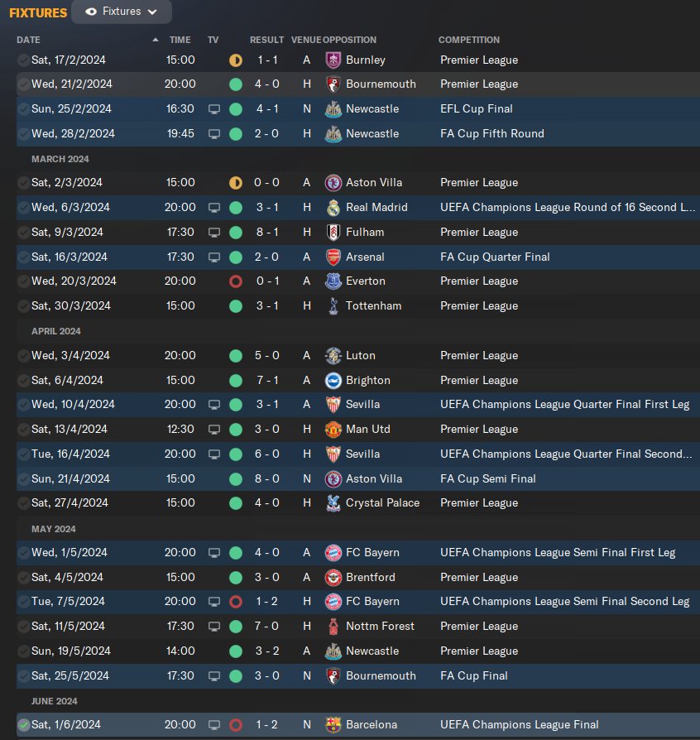Open the Fixtures view dropdown
Viewport: 700px width, 740px height.
click(122, 12)
